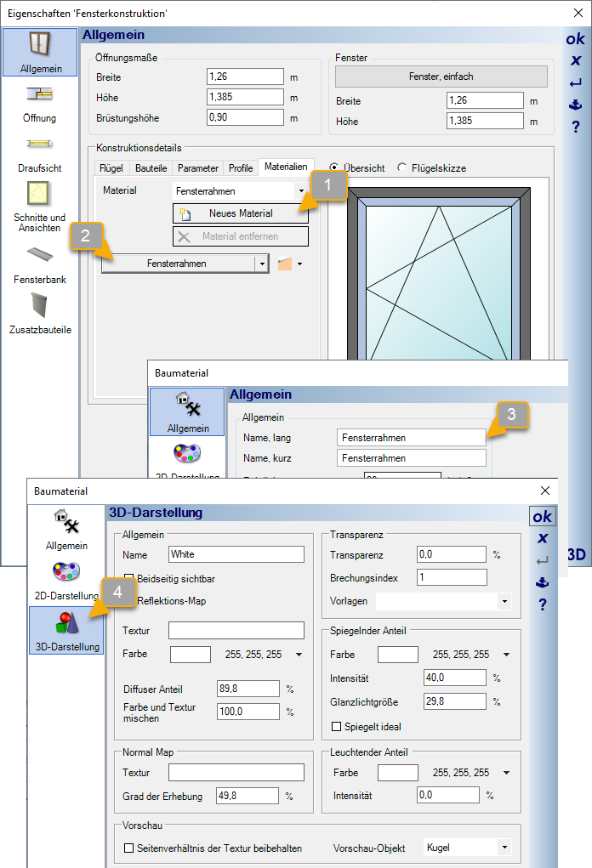
Task: Open the Vorschau-Objekt Kugel dropdown
Action: 504,848
